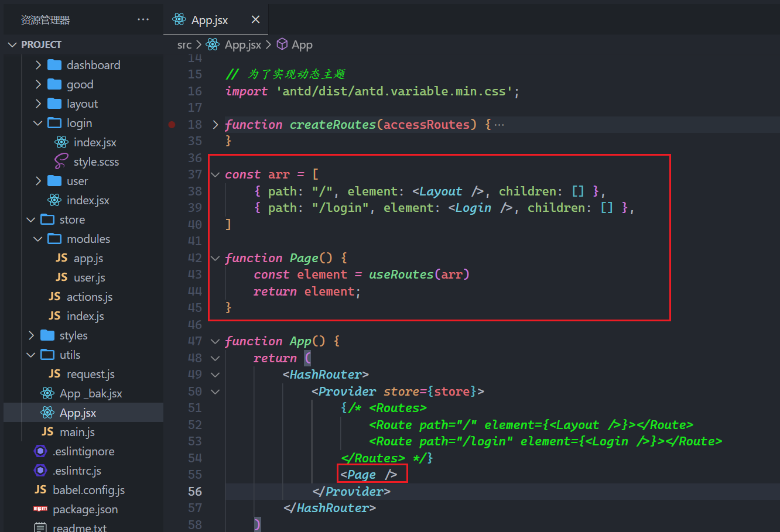Viewport: 780px width, 532px height.
Task: Fold the Provider element on line 50
Action: click(215, 392)
